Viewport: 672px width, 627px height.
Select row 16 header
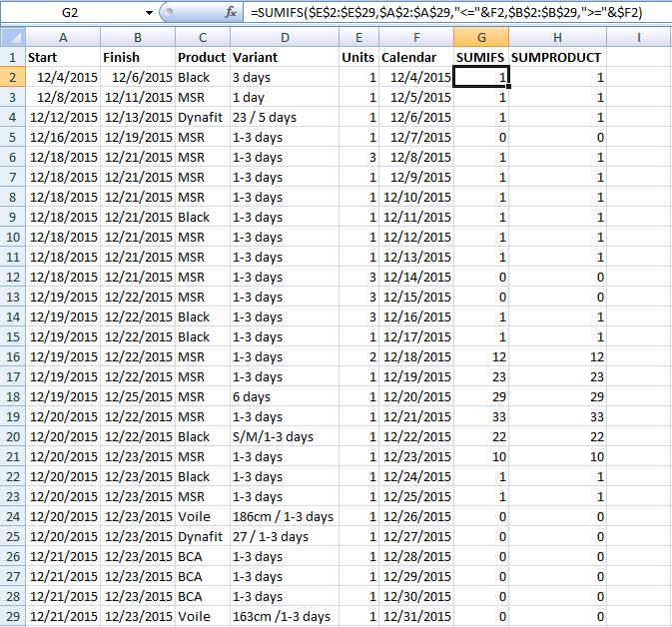coord(13,356)
